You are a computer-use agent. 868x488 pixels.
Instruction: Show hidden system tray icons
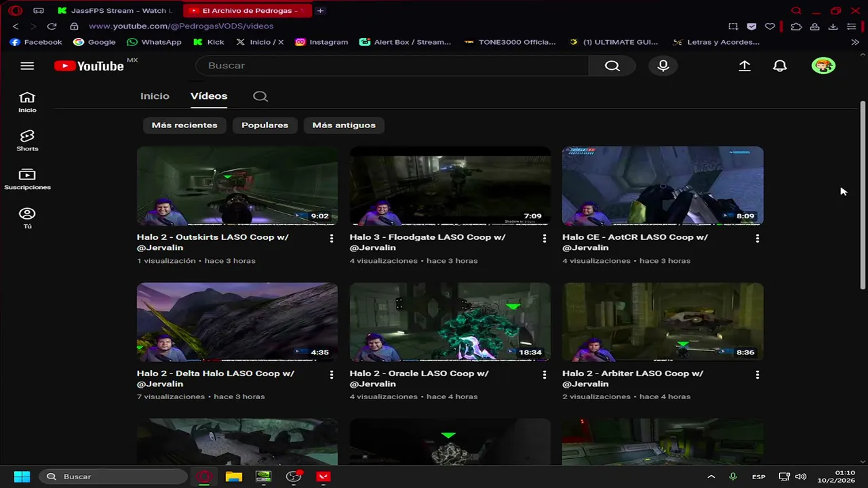coord(711,476)
